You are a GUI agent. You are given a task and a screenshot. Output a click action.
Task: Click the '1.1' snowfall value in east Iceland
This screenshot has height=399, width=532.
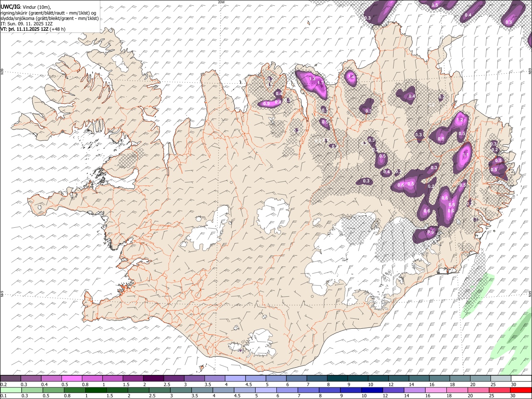[465, 155]
